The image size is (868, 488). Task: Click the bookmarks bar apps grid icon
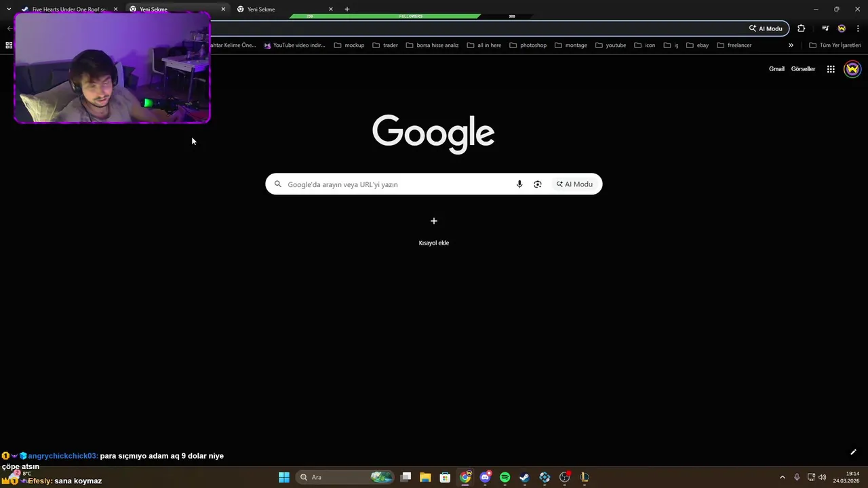[x=9, y=45]
